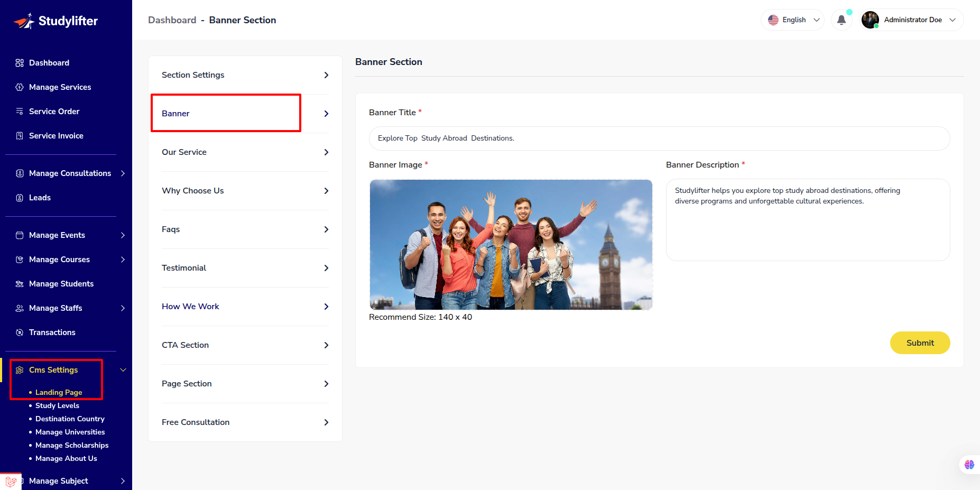Click the banner image thumbnail
This screenshot has width=980, height=490.
pyautogui.click(x=511, y=245)
